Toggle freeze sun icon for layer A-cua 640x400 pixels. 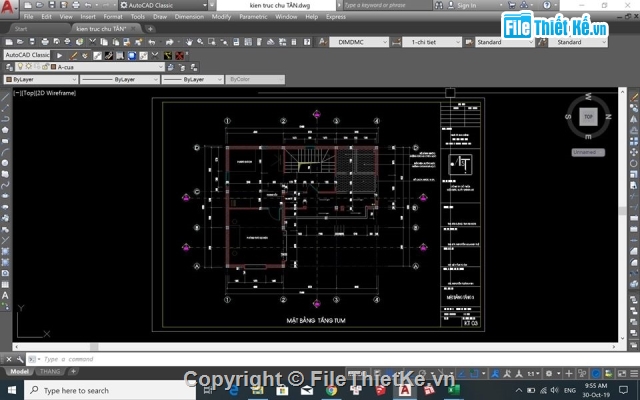pyautogui.click(x=29, y=67)
